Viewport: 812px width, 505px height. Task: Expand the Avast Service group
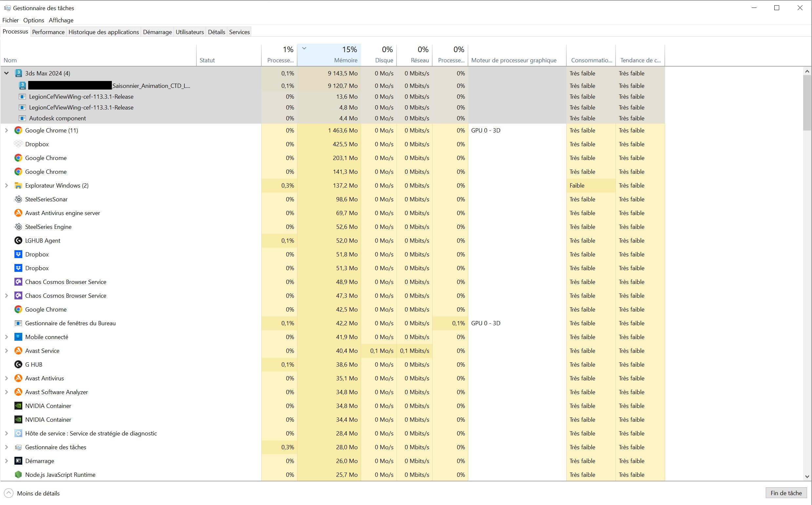coord(6,351)
